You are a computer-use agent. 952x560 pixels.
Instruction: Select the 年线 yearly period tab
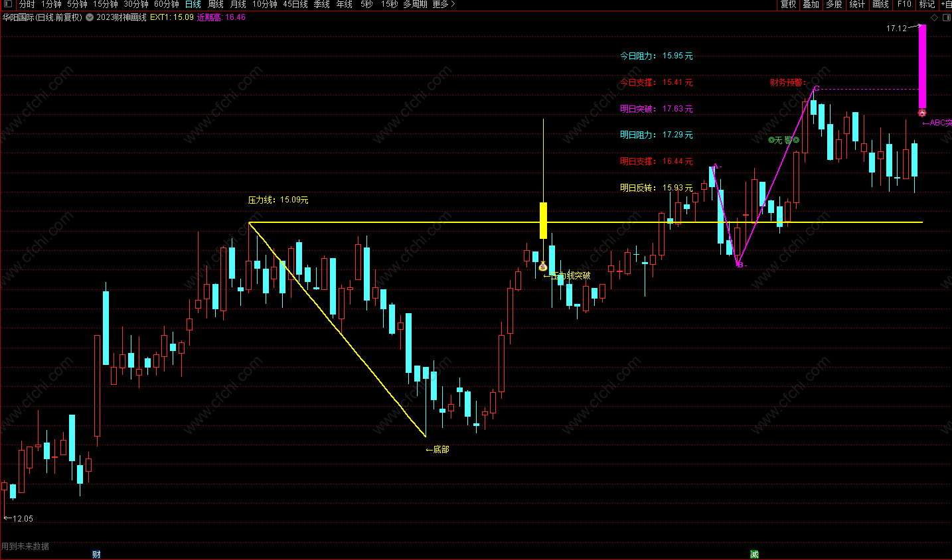pyautogui.click(x=345, y=4)
